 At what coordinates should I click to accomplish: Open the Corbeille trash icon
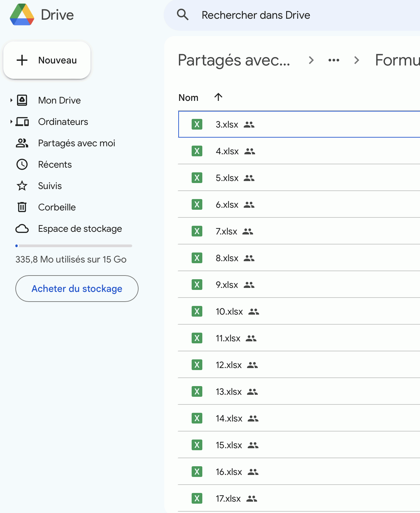(x=22, y=207)
